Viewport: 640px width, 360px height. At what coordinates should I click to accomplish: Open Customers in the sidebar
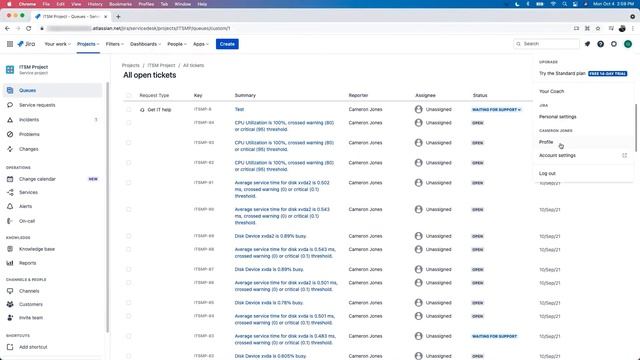[53, 304]
